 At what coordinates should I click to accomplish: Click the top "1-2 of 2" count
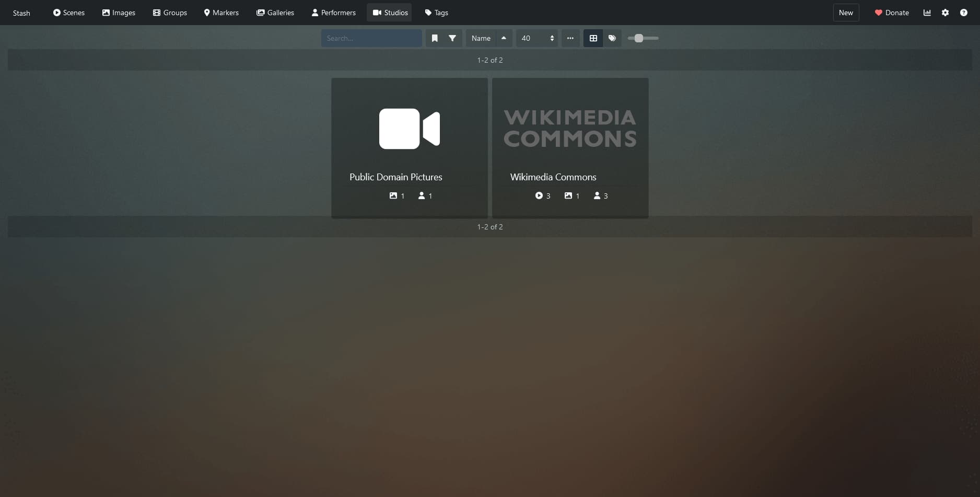point(490,60)
